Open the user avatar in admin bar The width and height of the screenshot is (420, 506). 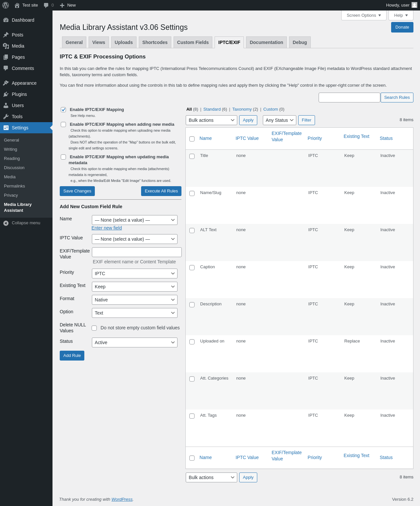tap(414, 5)
